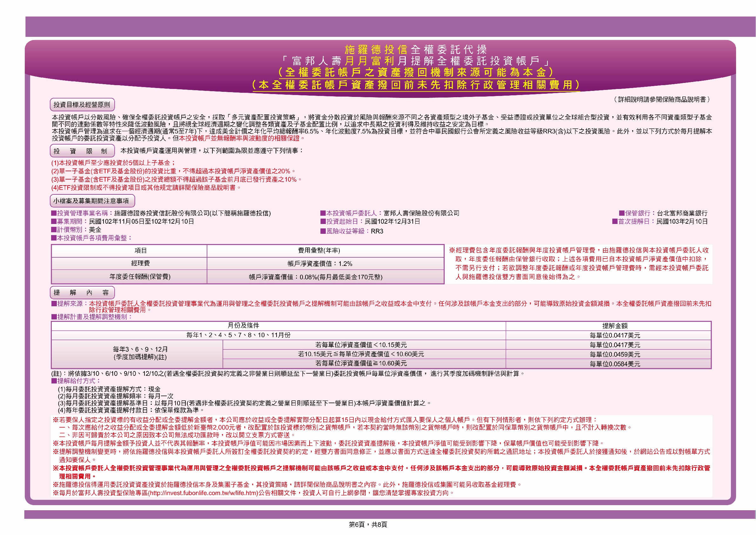
Task: Click the amount 每單位0.0459美元
Action: (608, 354)
